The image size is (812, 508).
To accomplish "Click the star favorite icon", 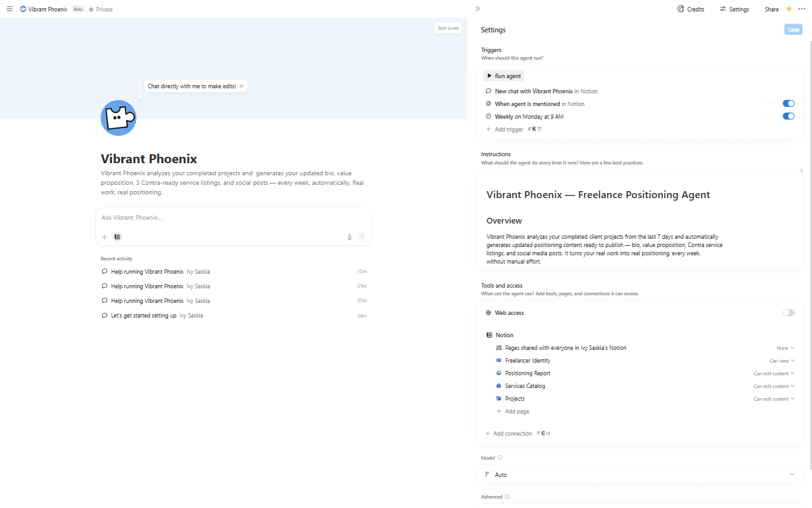I will tap(789, 9).
